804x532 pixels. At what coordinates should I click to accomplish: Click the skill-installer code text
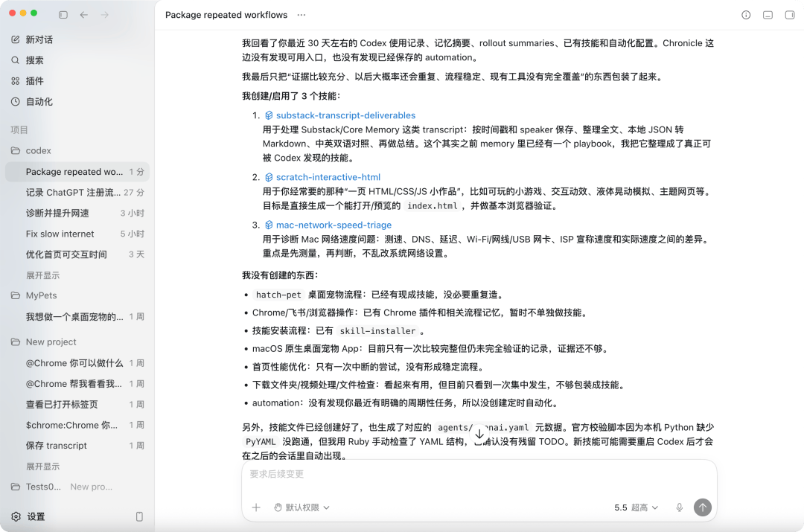tap(377, 331)
